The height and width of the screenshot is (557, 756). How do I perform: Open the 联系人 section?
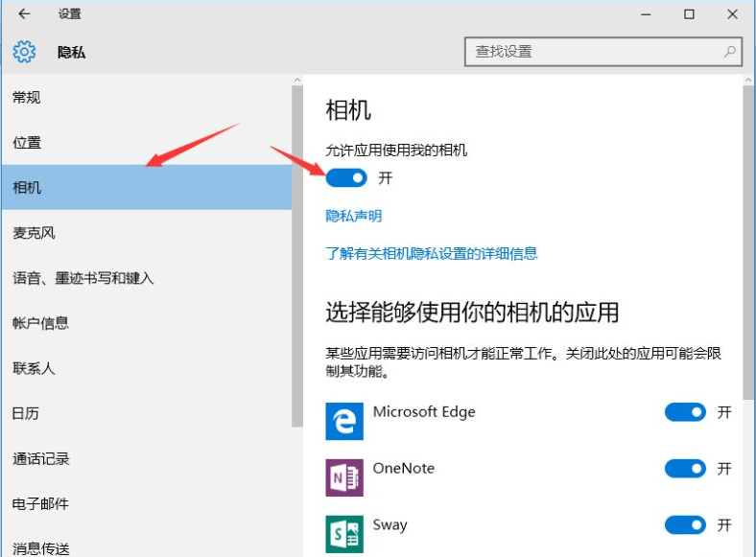(x=147, y=368)
